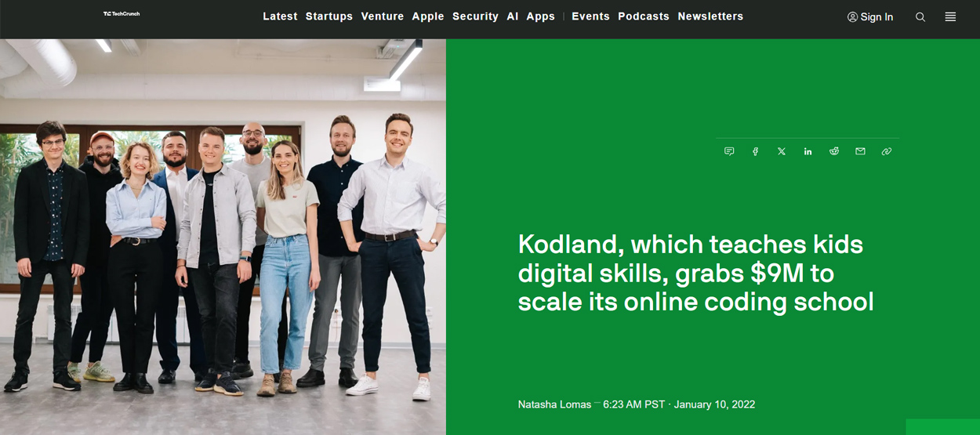The height and width of the screenshot is (435, 980).
Task: Click Sign In in the header
Action: pyautogui.click(x=870, y=16)
